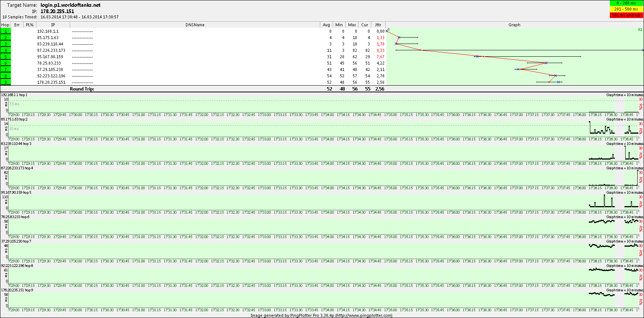Click the Avg column header
Viewport: 644px width, 318px height.
point(326,25)
